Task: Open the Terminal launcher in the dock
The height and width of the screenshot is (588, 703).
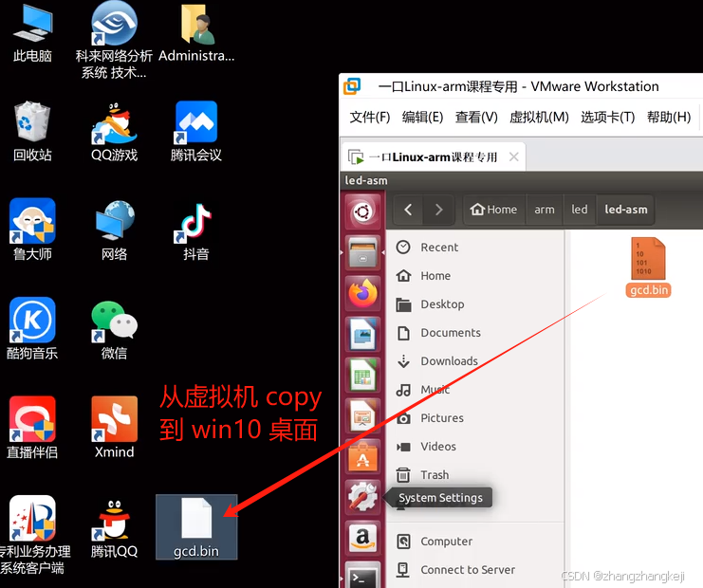Action: point(362,576)
